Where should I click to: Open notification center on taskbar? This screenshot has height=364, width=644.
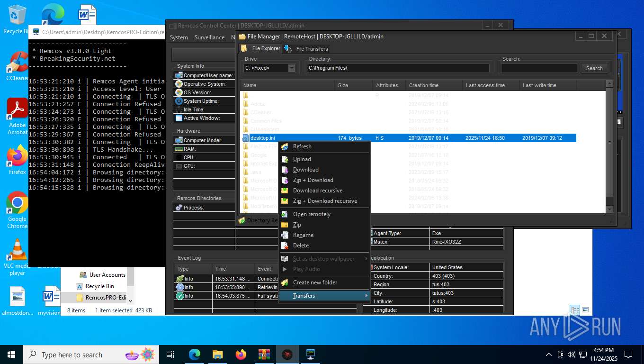(x=628, y=355)
